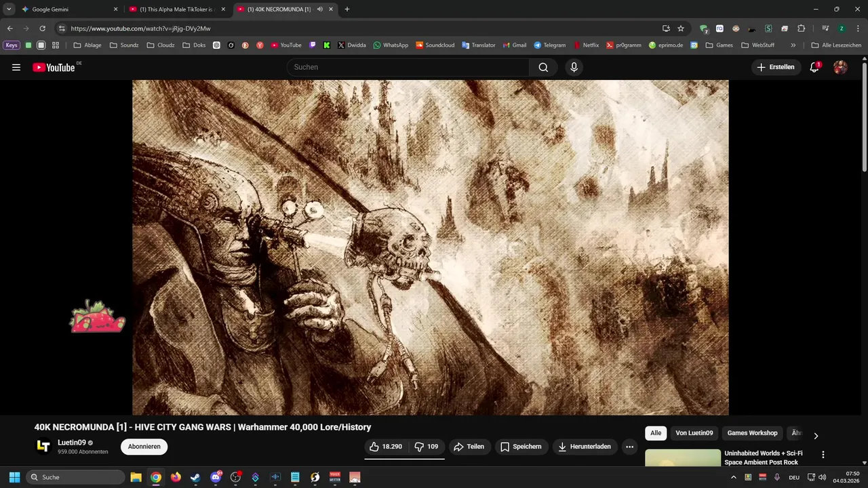Open the tab search dropdown arrow
The image size is (868, 488).
[x=9, y=9]
